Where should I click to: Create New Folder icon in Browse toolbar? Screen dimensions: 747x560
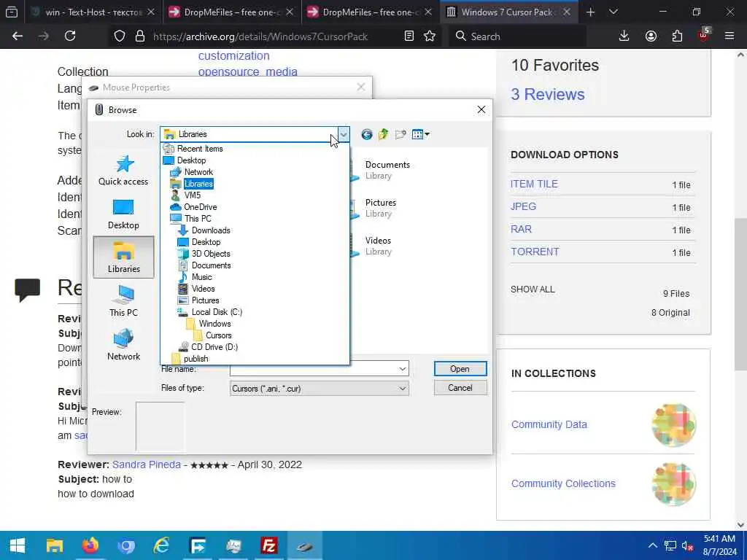(x=400, y=134)
